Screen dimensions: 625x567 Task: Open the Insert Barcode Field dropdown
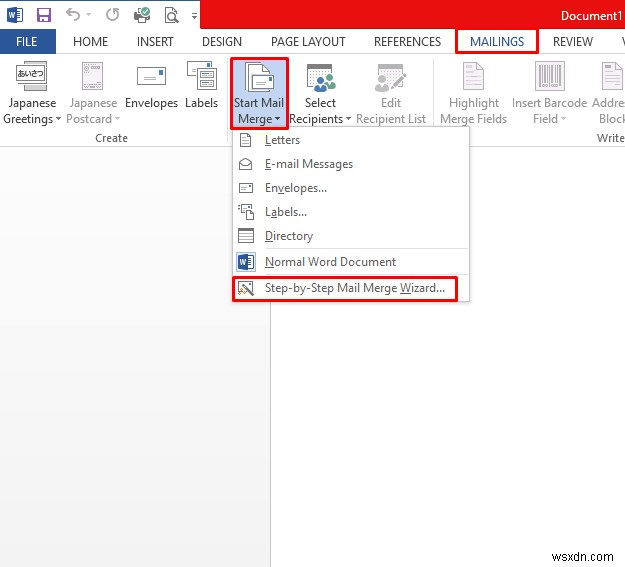[549, 93]
